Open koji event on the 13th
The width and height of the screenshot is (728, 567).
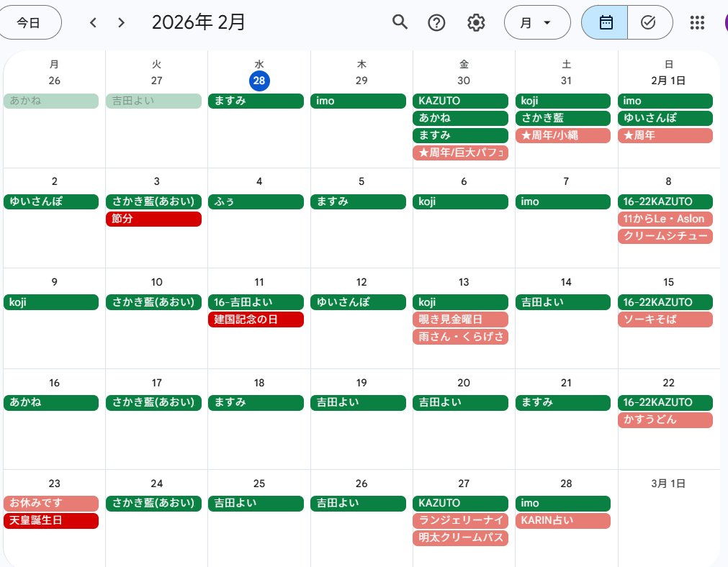coord(461,302)
